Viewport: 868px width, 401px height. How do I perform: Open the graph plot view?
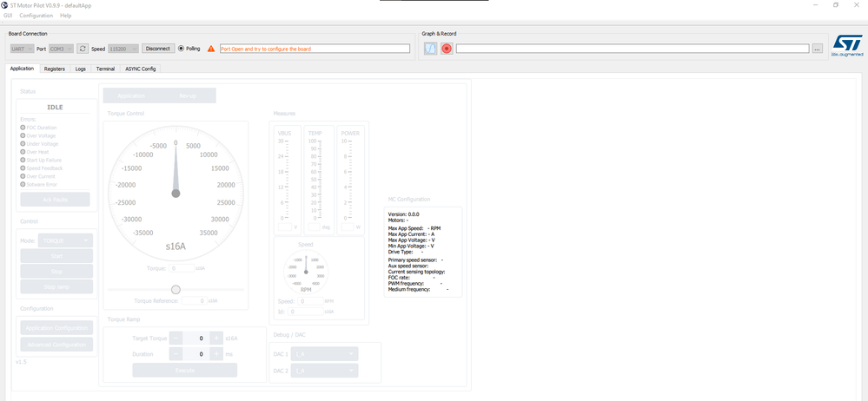tap(431, 49)
